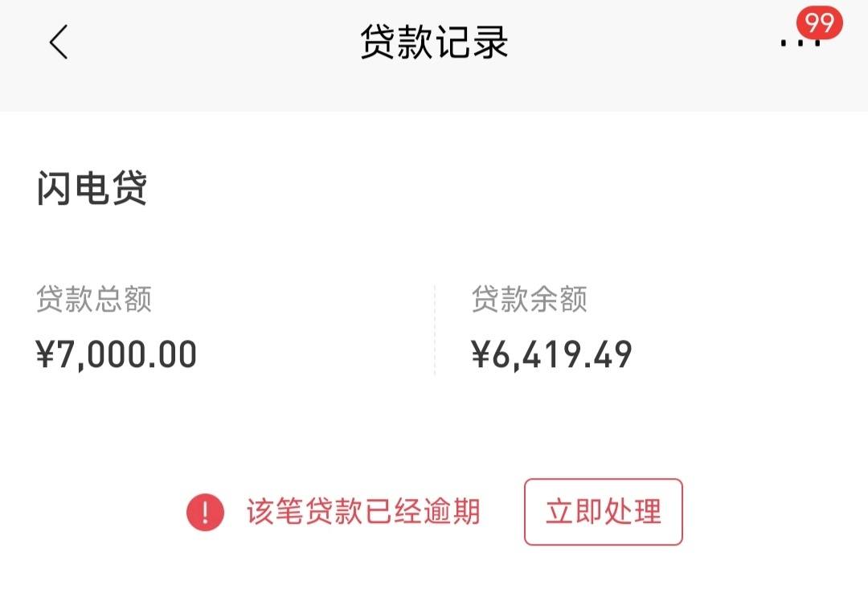Tap the 总额 characters in 贷款总额
Screen dimensions: 868x597
124,300
